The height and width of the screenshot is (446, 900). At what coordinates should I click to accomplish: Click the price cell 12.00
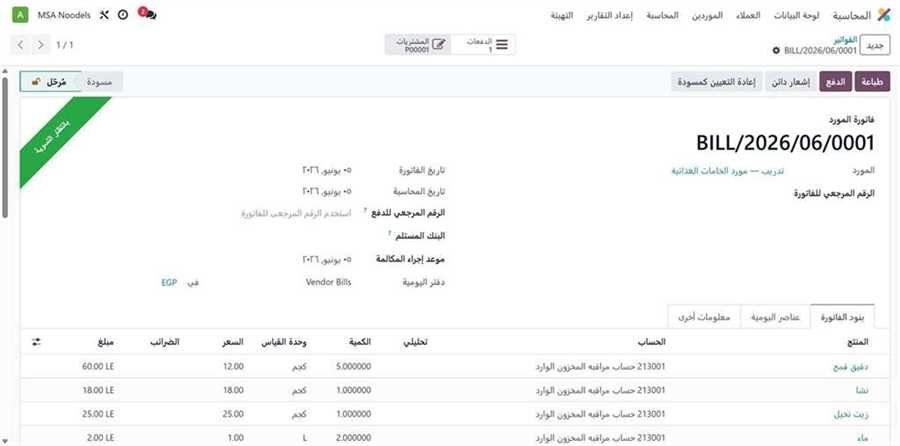click(233, 366)
